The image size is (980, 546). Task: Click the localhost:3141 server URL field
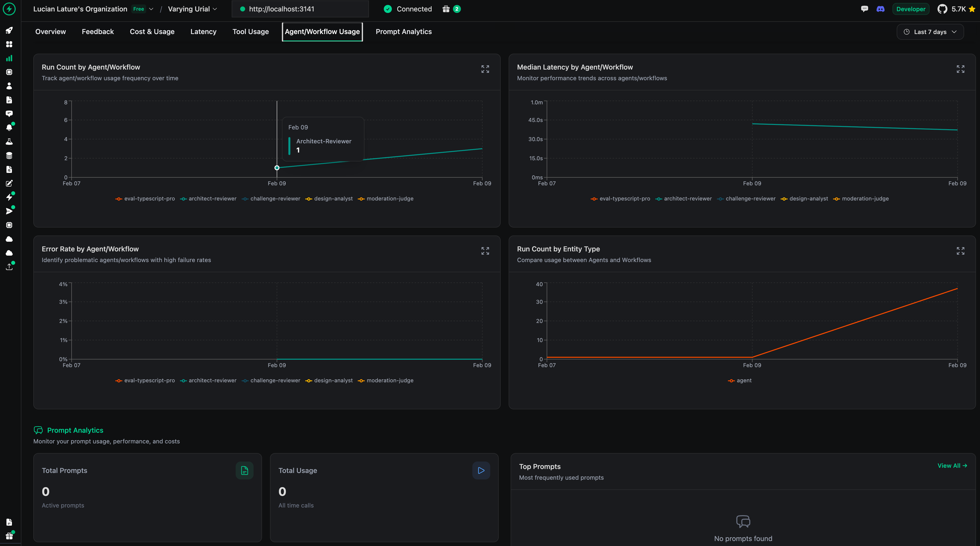(x=300, y=9)
